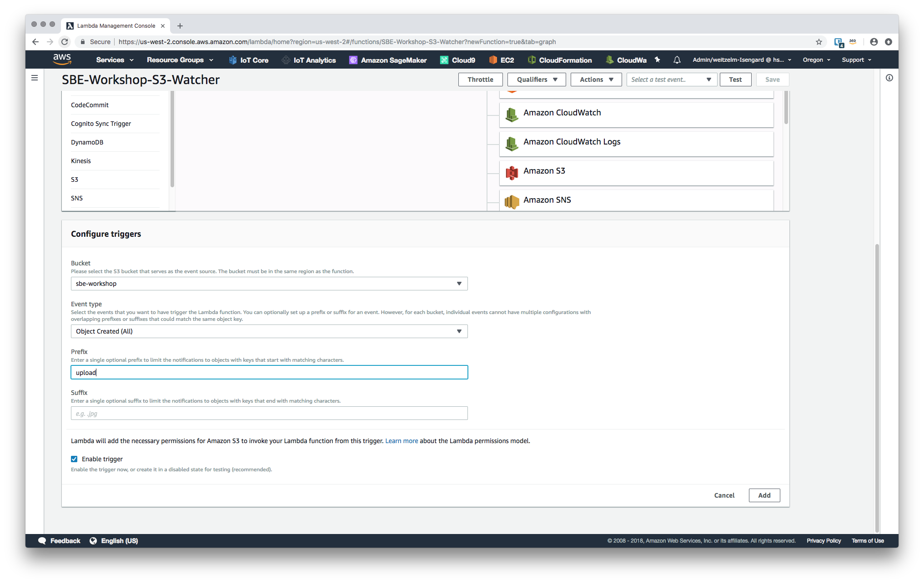
Task: Select the Amazon SNS resource card
Action: click(636, 200)
